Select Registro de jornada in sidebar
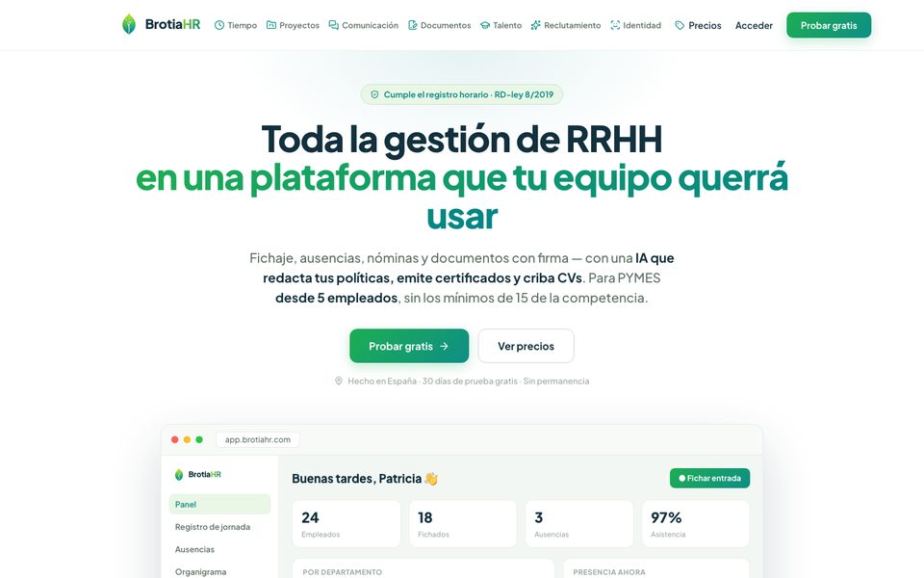Viewport: 924px width, 578px height. pos(219,527)
